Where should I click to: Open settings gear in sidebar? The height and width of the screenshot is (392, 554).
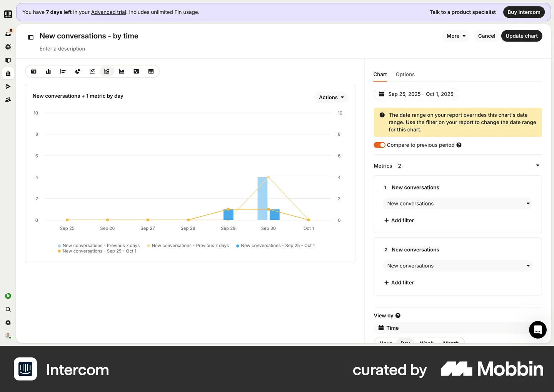pyautogui.click(x=8, y=322)
